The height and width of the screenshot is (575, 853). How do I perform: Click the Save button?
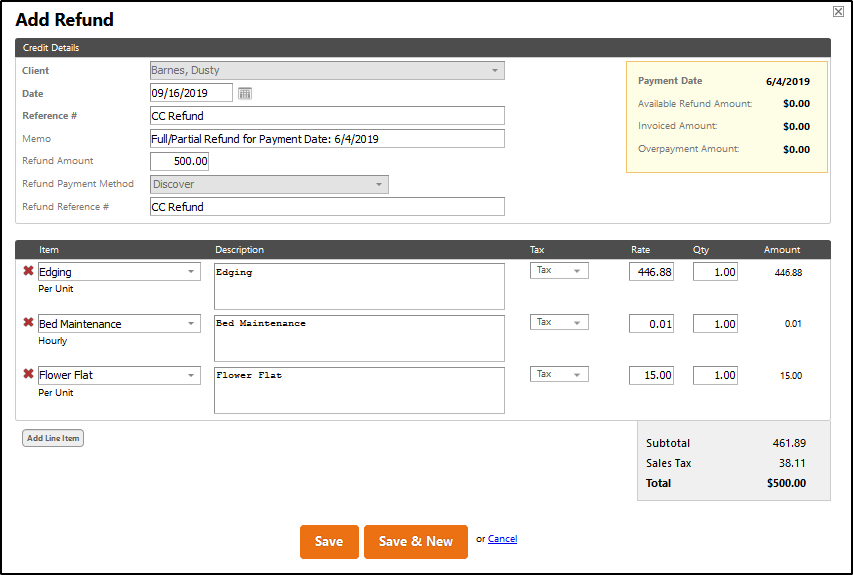pos(329,541)
